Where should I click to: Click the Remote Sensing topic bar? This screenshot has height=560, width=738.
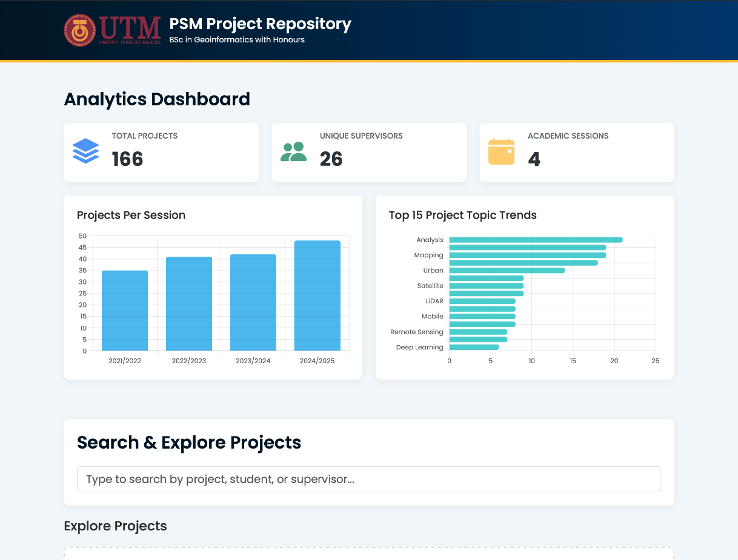tap(477, 332)
